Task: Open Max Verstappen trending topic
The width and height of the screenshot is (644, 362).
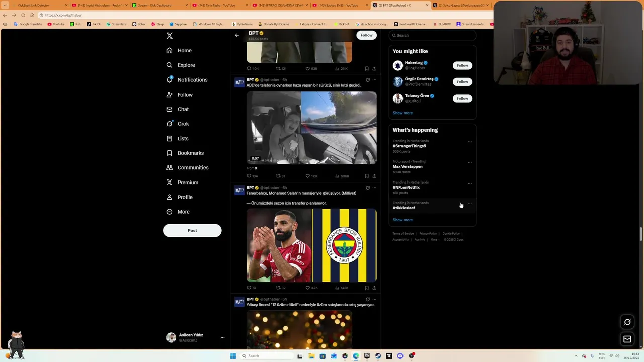Action: point(408,166)
